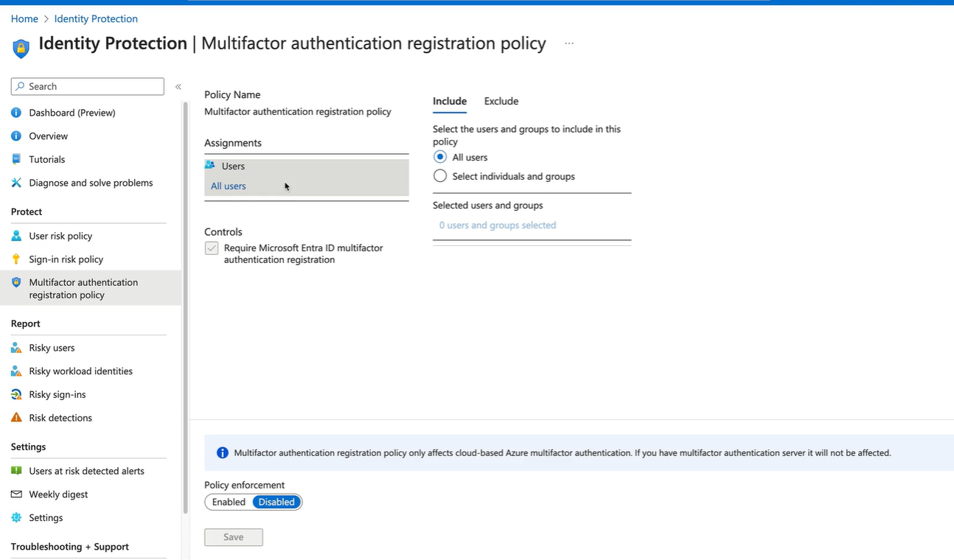Screen dimensions: 954x560
Task: Click the Dashboard (Preview) info icon
Action: [16, 113]
